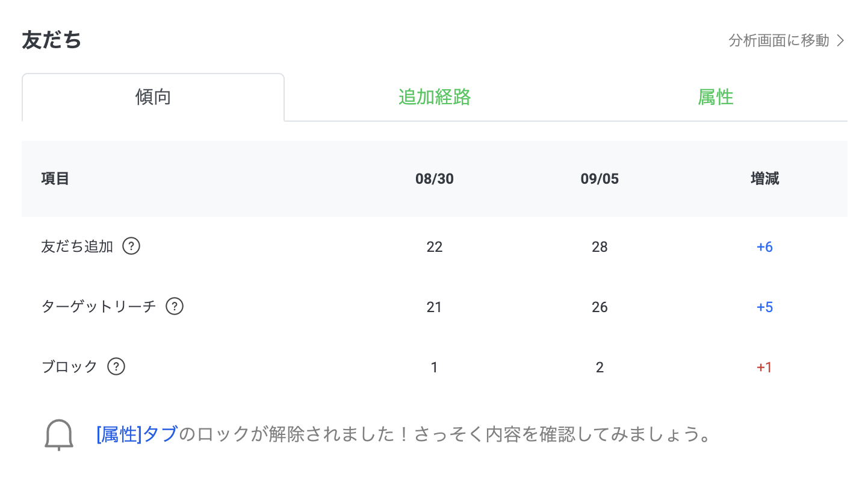Click the 項目 column header
The width and height of the screenshot is (868, 482).
[55, 179]
